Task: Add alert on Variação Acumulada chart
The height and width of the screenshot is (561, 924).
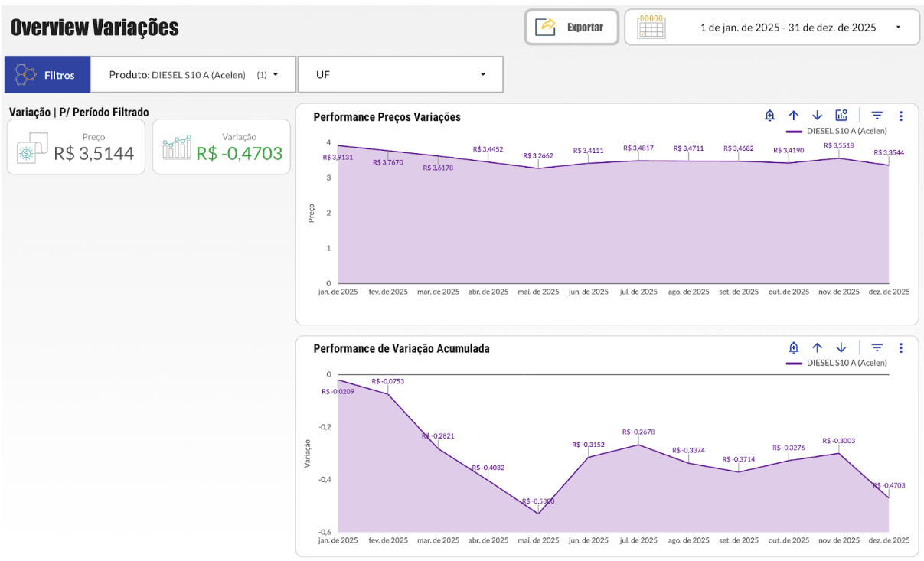Action: 794,347
